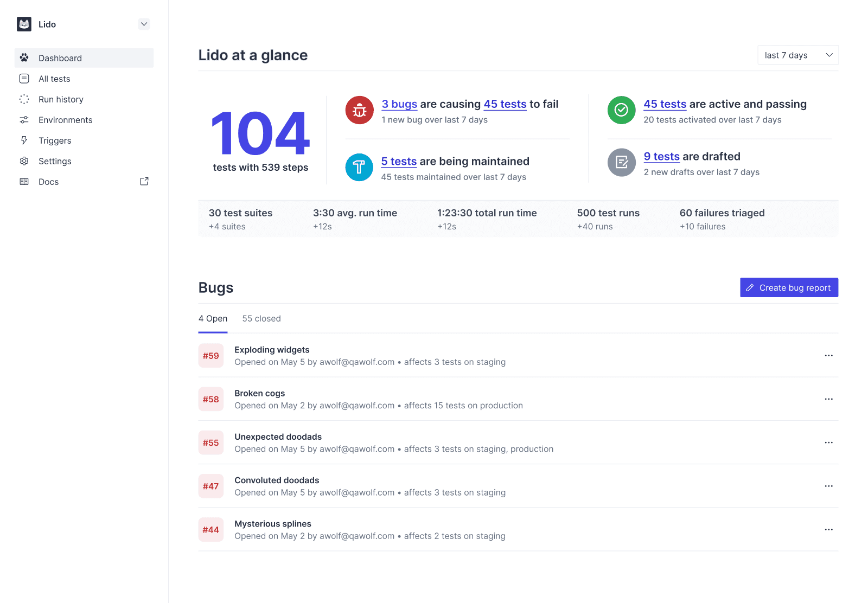Click the Create bug report button
This screenshot has width=868, height=603.
click(789, 287)
